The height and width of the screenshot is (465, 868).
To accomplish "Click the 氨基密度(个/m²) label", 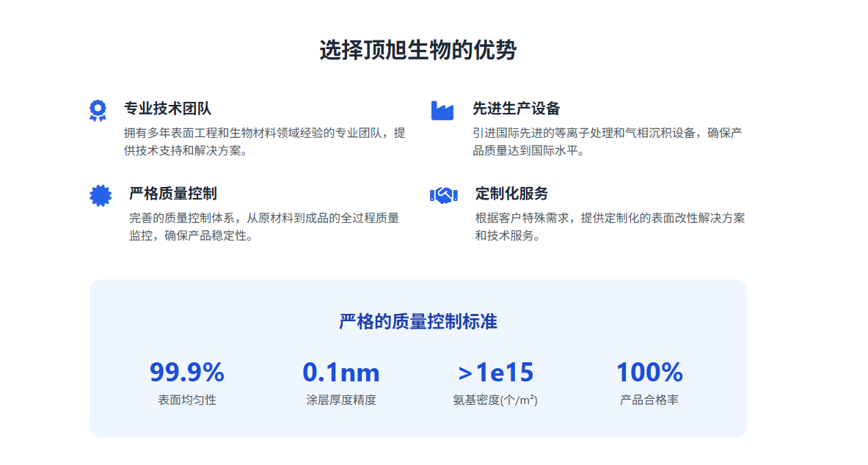I will [495, 400].
